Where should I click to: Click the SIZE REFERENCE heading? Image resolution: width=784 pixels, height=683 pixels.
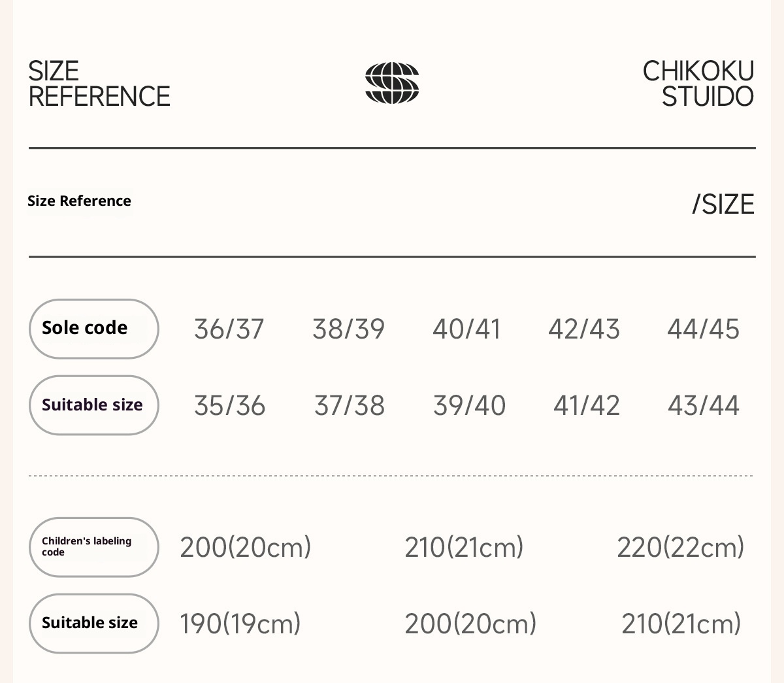pos(99,84)
